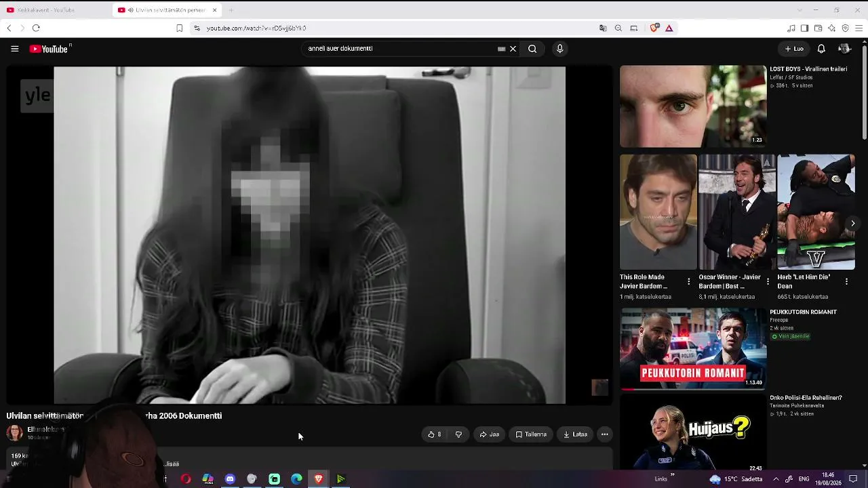Reload the page
The height and width of the screenshot is (488, 868).
click(36, 28)
